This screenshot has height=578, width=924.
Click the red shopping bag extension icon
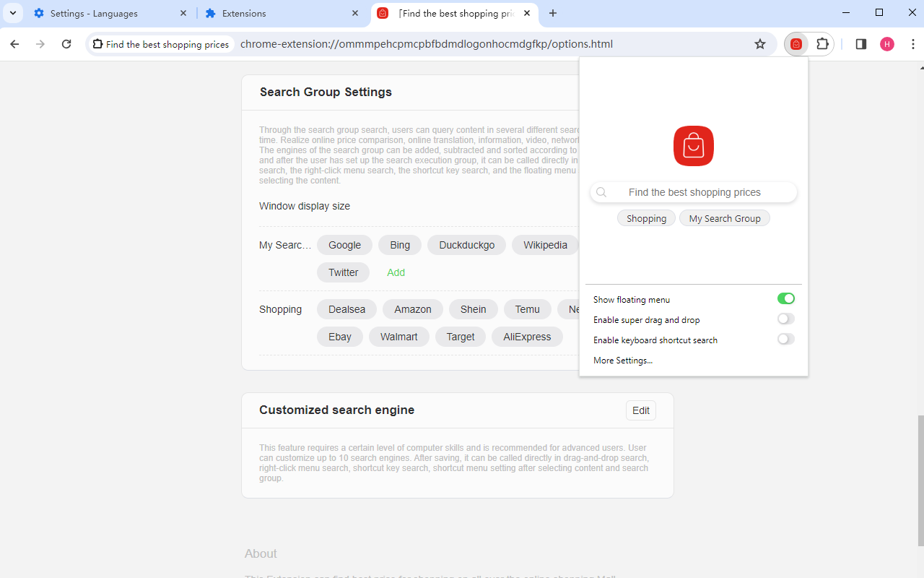[x=796, y=44]
